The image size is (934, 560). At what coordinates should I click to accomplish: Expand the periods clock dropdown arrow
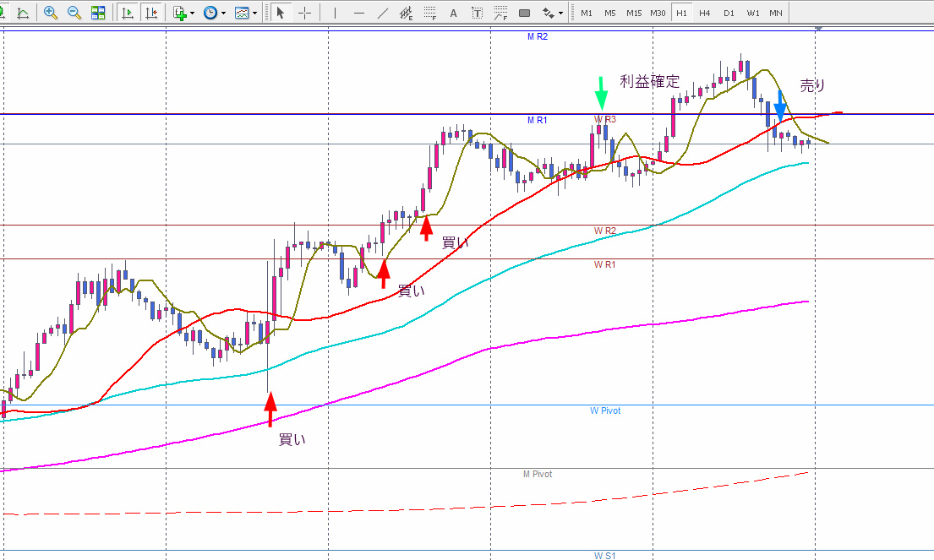click(223, 14)
